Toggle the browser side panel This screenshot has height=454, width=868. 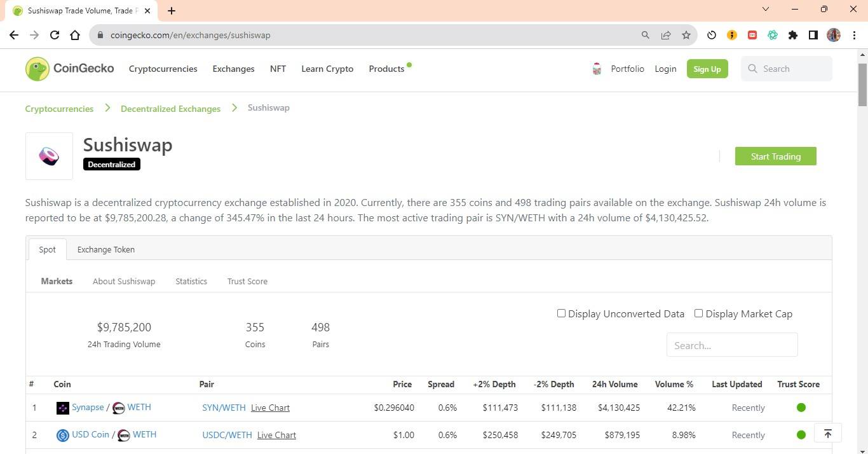click(x=813, y=35)
